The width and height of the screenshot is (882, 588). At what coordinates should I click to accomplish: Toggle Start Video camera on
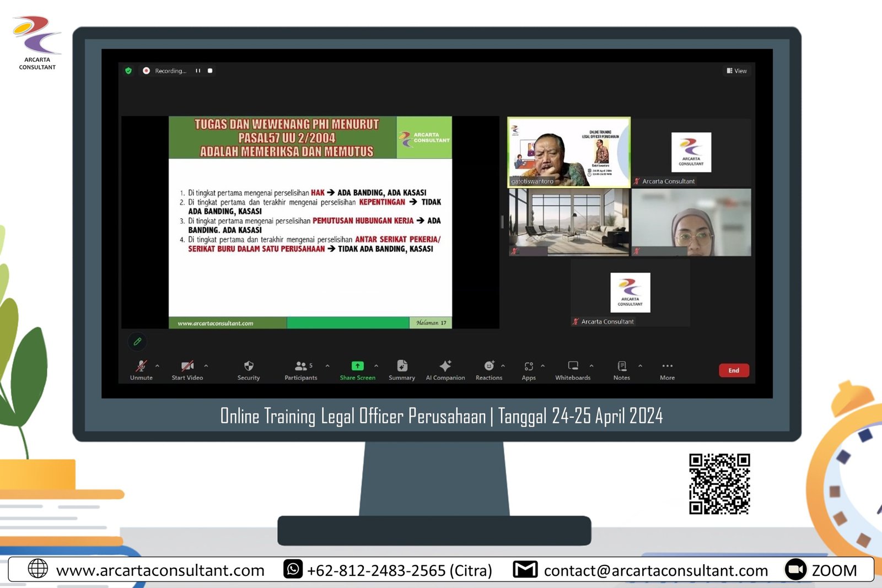click(187, 366)
